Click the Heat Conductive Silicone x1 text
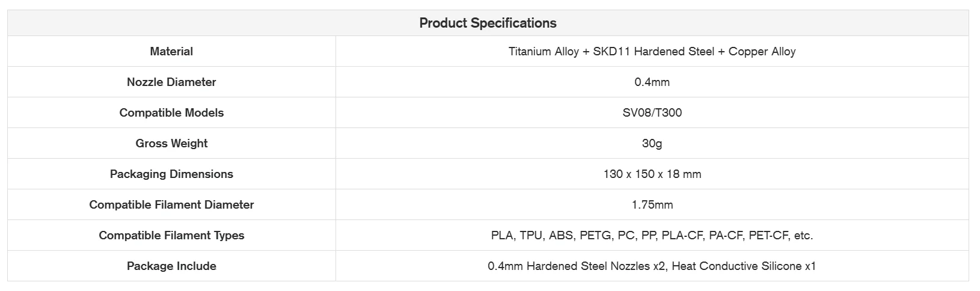 (x=744, y=266)
